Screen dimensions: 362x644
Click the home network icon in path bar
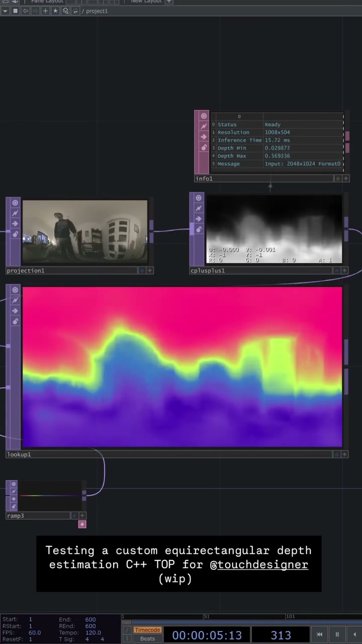pos(75,11)
